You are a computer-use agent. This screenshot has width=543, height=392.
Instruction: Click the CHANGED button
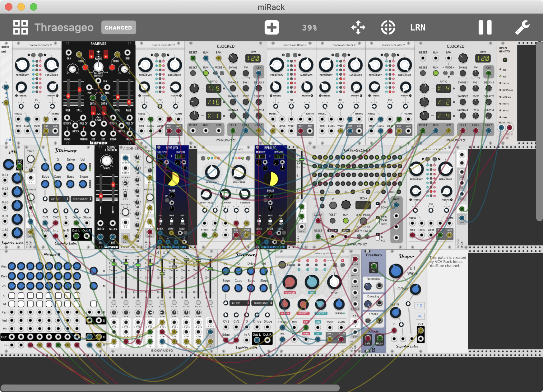[118, 27]
